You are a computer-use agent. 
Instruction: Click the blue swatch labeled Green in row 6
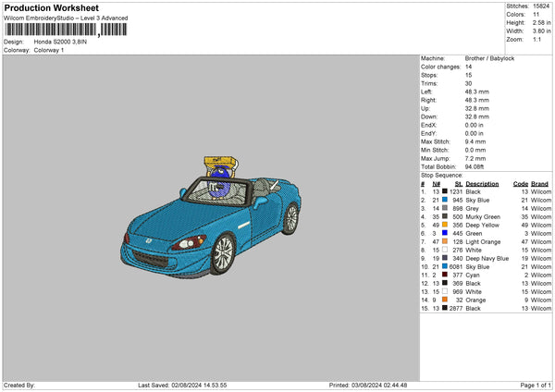[445, 233]
